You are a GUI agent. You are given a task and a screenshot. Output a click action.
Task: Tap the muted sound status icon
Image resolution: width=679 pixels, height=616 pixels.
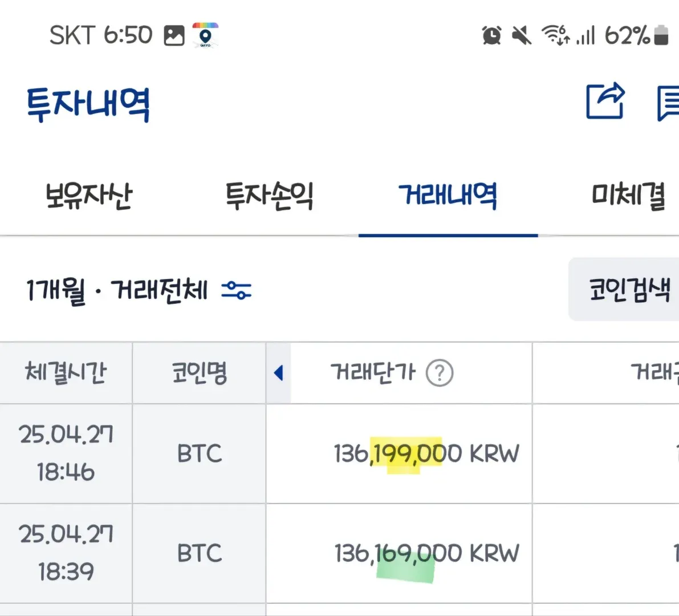click(x=521, y=35)
